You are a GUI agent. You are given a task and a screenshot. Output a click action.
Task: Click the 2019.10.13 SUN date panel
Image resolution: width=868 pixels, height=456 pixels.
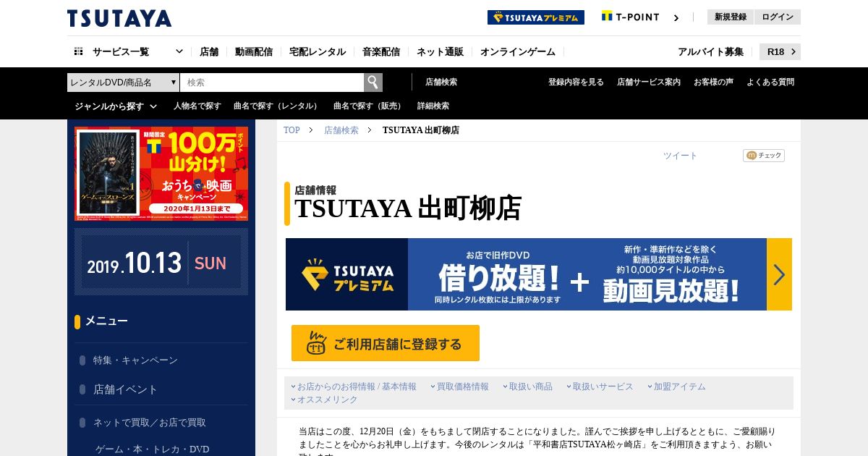[x=161, y=262]
